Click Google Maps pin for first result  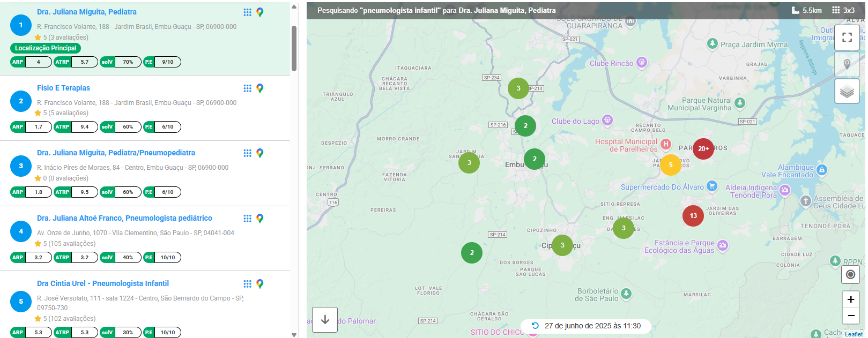tap(260, 12)
